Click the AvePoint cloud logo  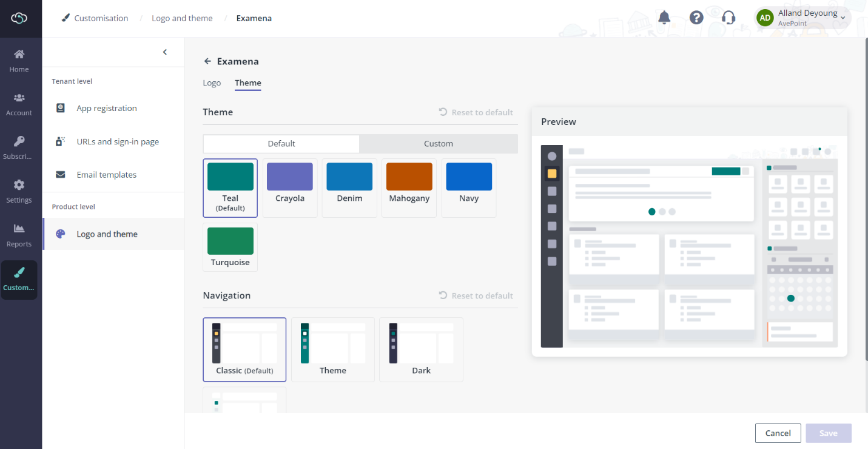coord(19,18)
